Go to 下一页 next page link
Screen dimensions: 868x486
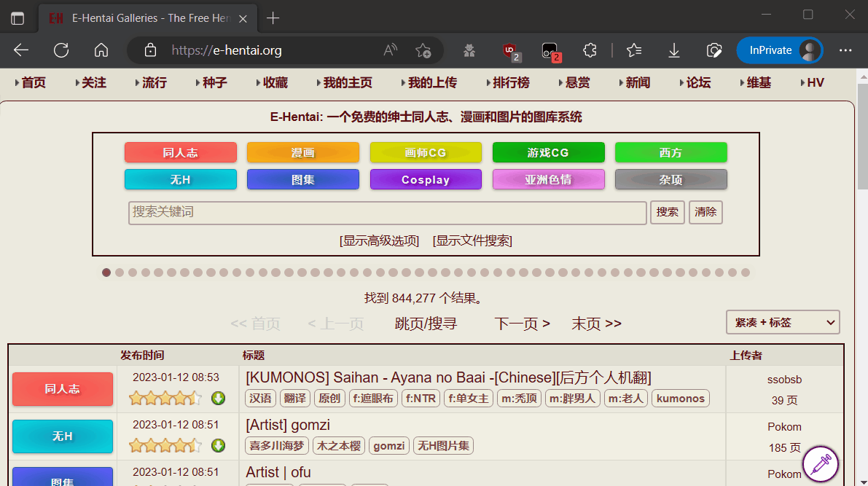pos(522,324)
